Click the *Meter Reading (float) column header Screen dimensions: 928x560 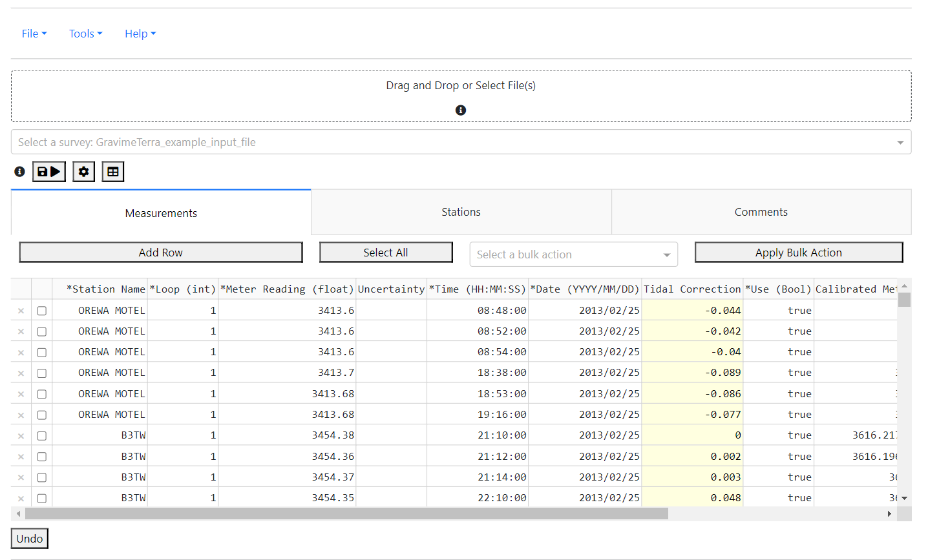(288, 289)
